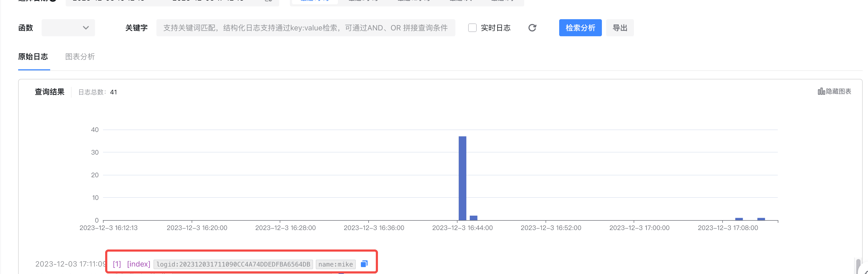Click the purple [index] label

pyautogui.click(x=139, y=264)
